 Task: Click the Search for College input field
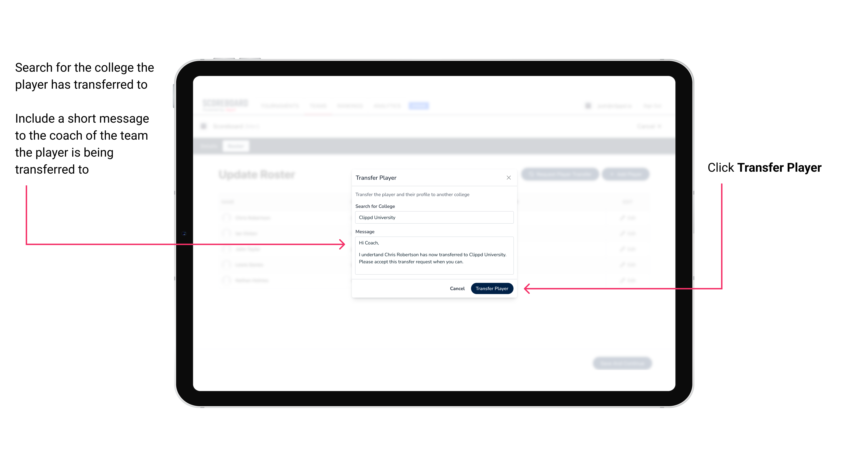click(x=433, y=217)
